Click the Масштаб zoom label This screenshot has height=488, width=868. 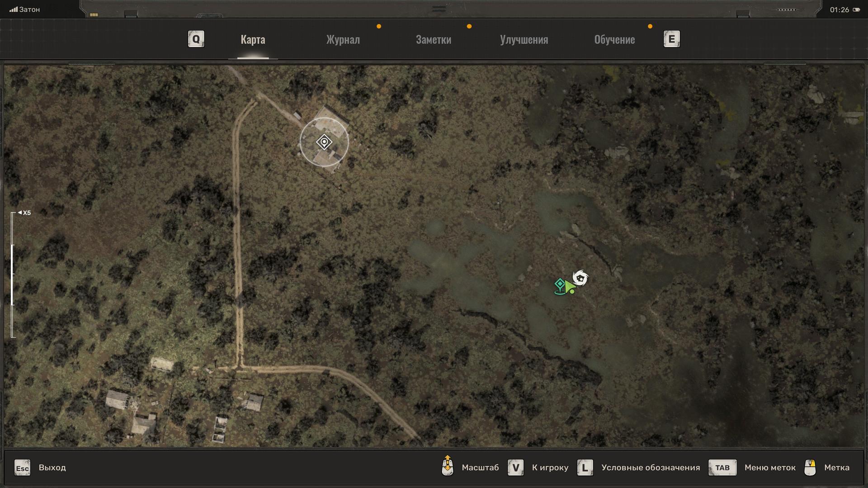[x=480, y=468]
